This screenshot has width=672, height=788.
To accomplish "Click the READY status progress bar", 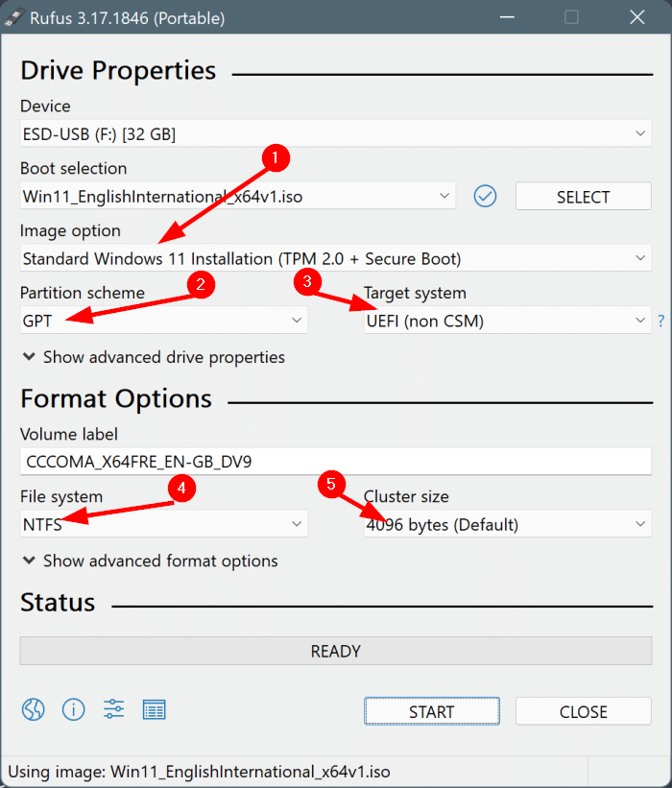I will coord(336,651).
